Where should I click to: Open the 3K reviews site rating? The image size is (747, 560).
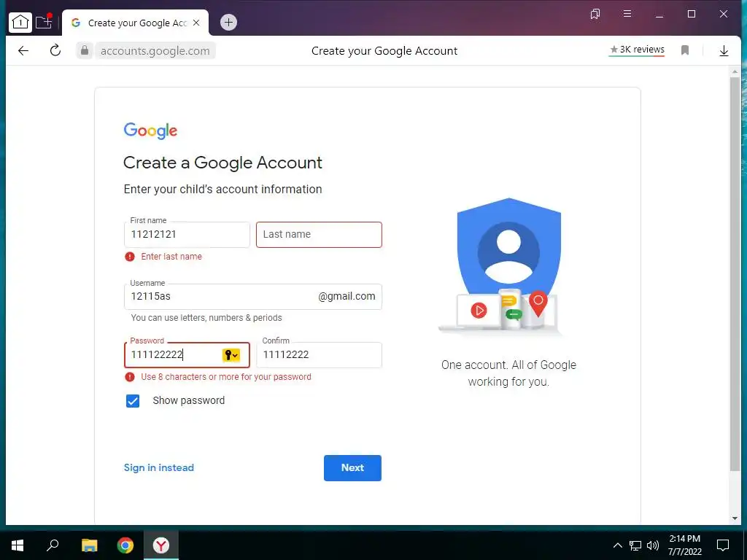[637, 50]
